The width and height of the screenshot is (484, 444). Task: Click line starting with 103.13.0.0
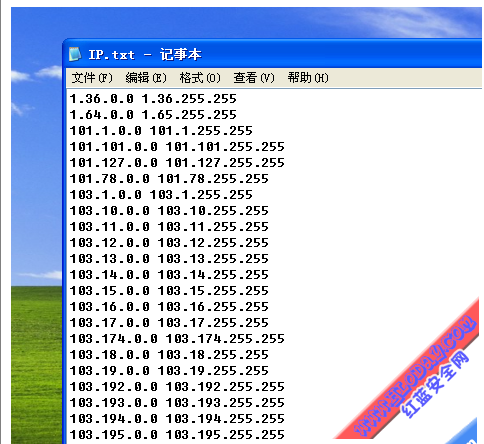[x=169, y=259]
